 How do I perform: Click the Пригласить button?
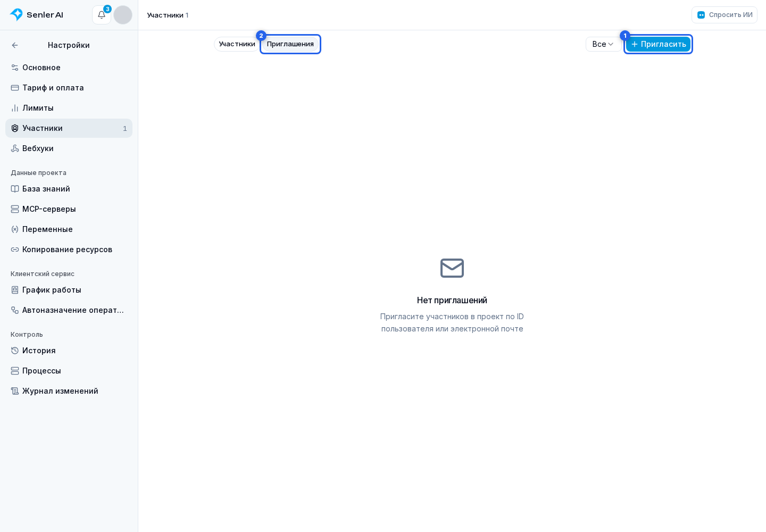coord(658,44)
